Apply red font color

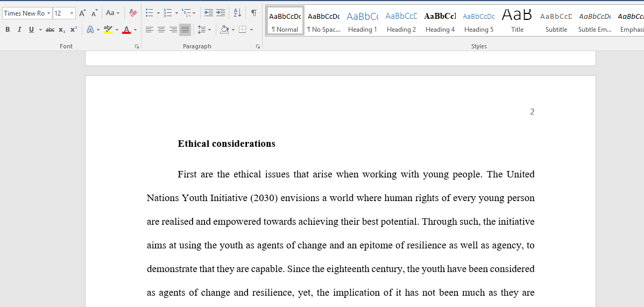[x=126, y=30]
